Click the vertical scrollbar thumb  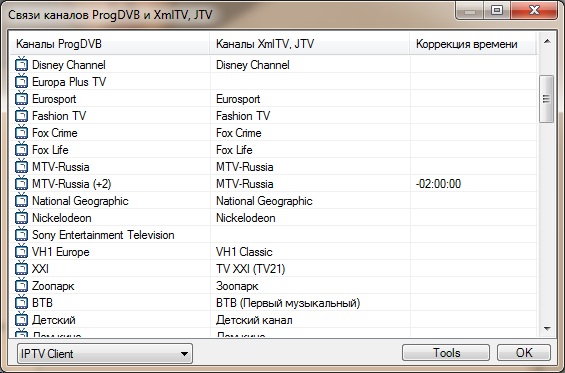pyautogui.click(x=547, y=99)
